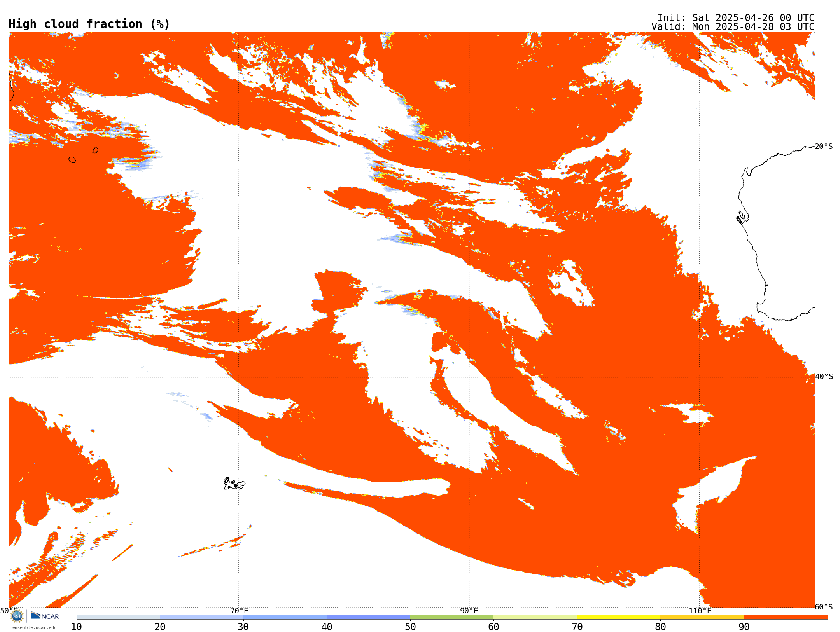The height and width of the screenshot is (632, 840).
Task: Click the pale grey 10-20 colorbar segment
Action: (x=118, y=617)
